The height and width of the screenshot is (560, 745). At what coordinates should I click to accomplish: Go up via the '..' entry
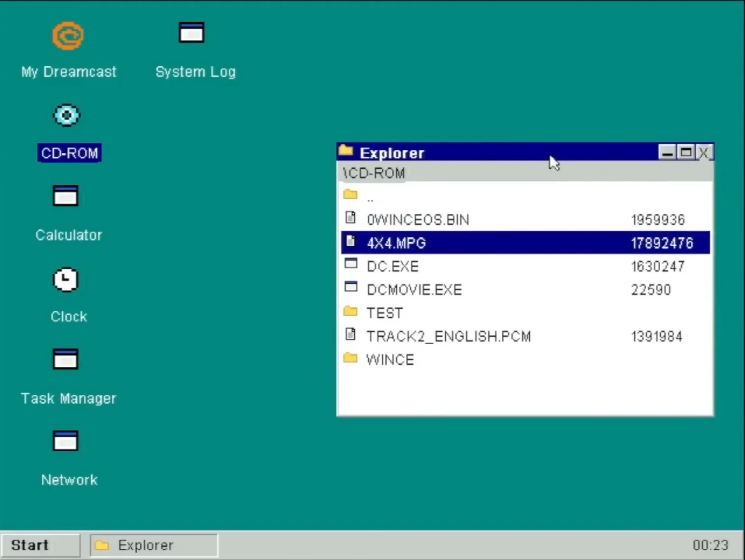pyautogui.click(x=525, y=196)
